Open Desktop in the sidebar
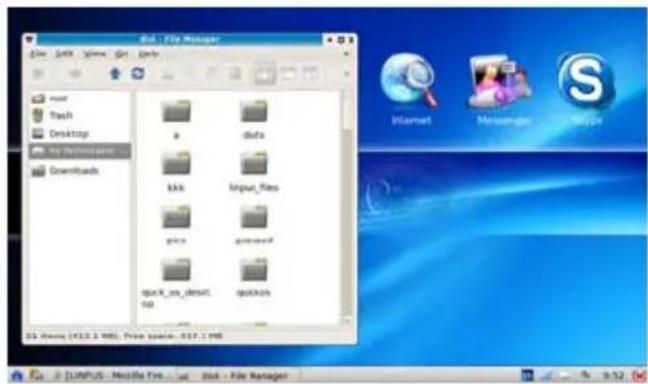This screenshot has width=648, height=384. [60, 134]
